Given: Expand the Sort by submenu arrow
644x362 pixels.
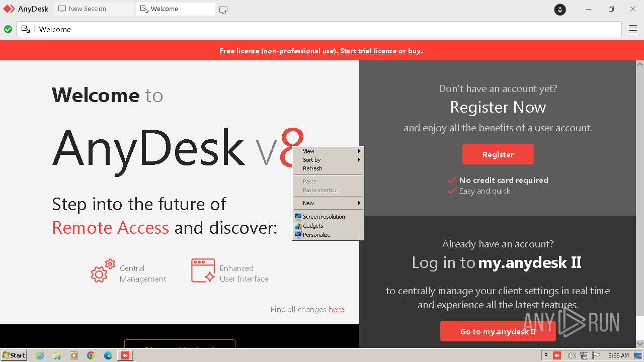Looking at the screenshot, I should pyautogui.click(x=359, y=160).
